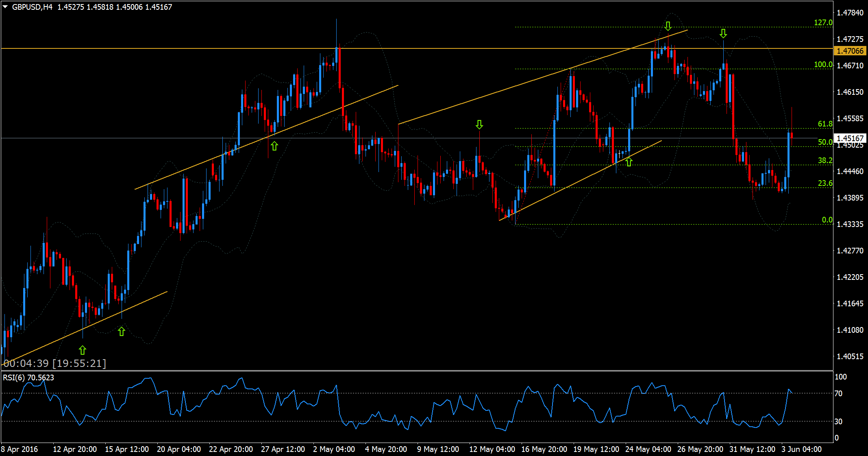Click the green down arrow near 26 May high
Viewport: 868px width, 456px height.
pyautogui.click(x=723, y=34)
